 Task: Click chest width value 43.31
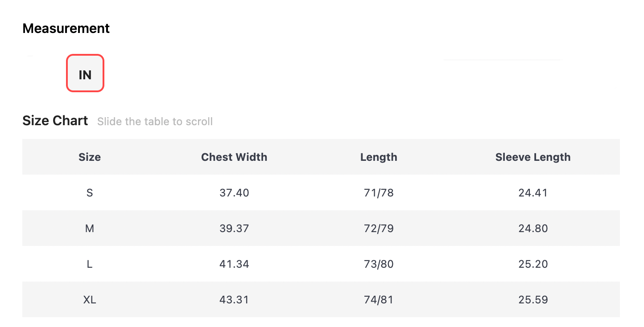point(234,299)
